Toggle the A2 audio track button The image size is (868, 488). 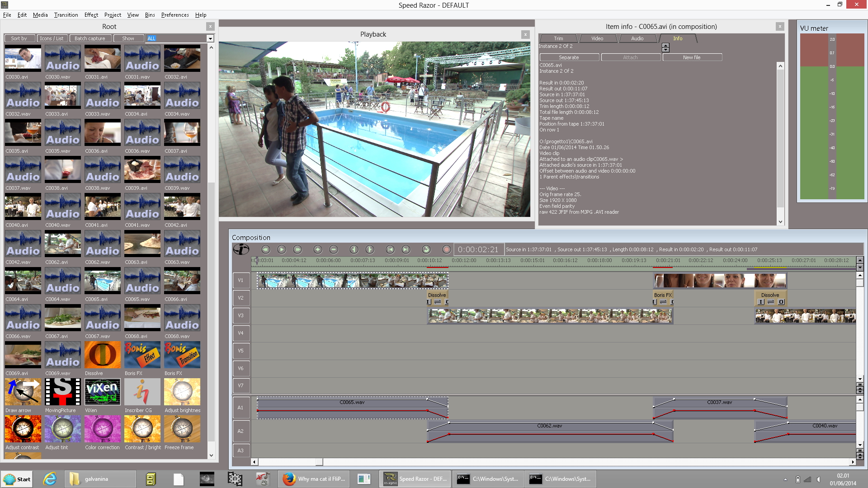pyautogui.click(x=241, y=431)
